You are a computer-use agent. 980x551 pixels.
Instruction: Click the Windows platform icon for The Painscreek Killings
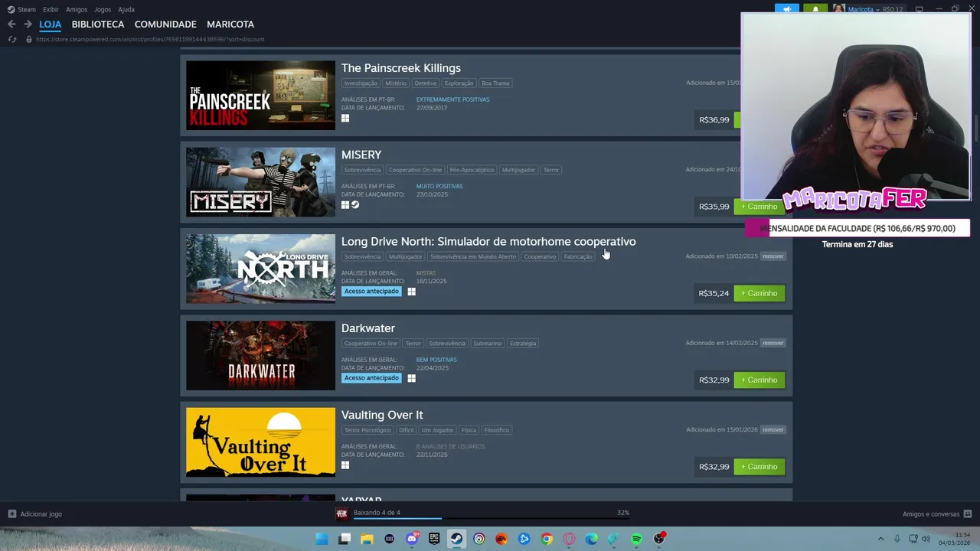345,118
